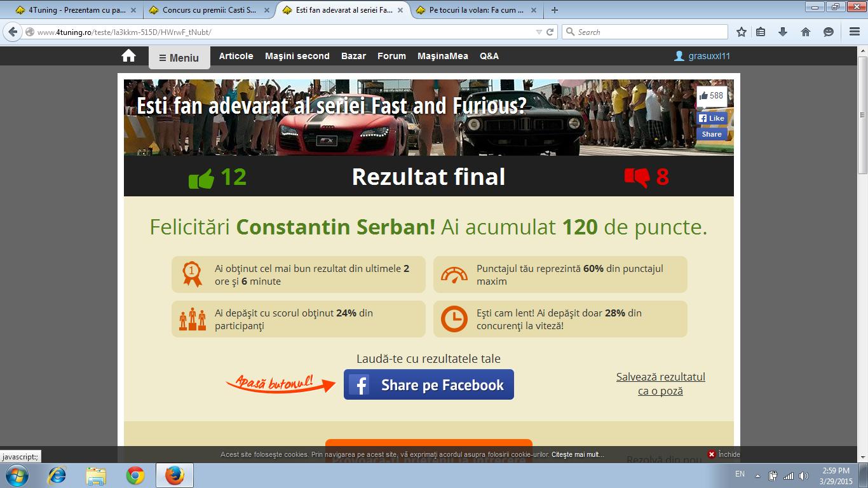Open the Mașini second menu item
The height and width of the screenshot is (488, 868).
pos(297,56)
